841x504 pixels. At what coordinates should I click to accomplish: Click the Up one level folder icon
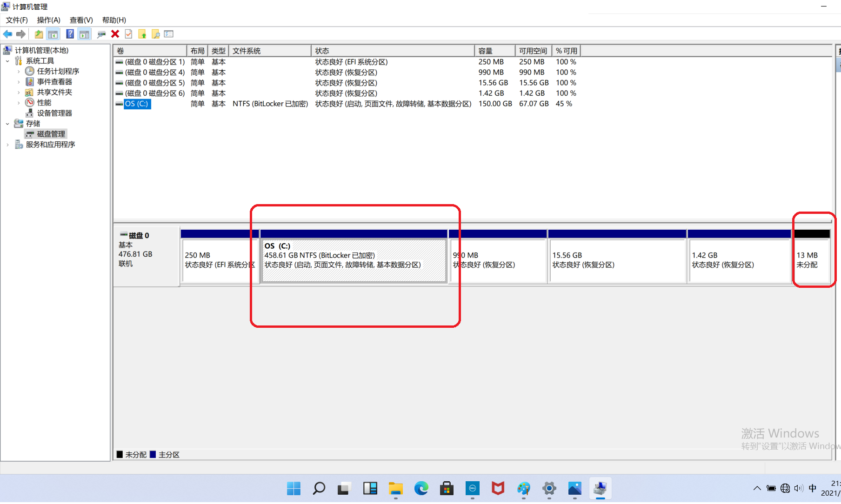[x=39, y=34]
